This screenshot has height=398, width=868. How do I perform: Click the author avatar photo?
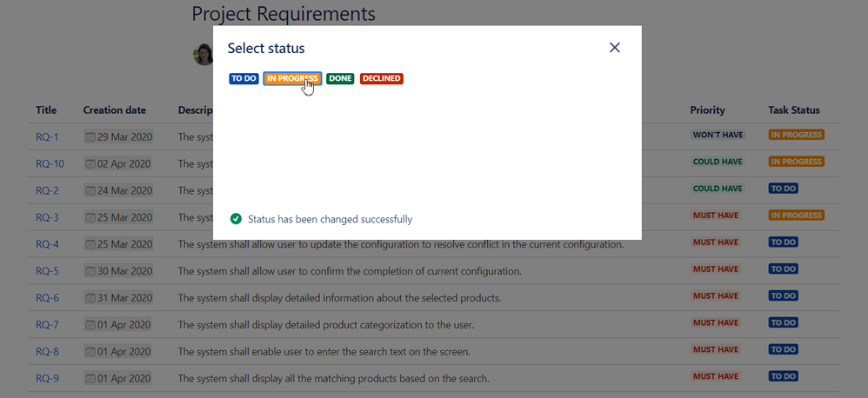pyautogui.click(x=204, y=54)
